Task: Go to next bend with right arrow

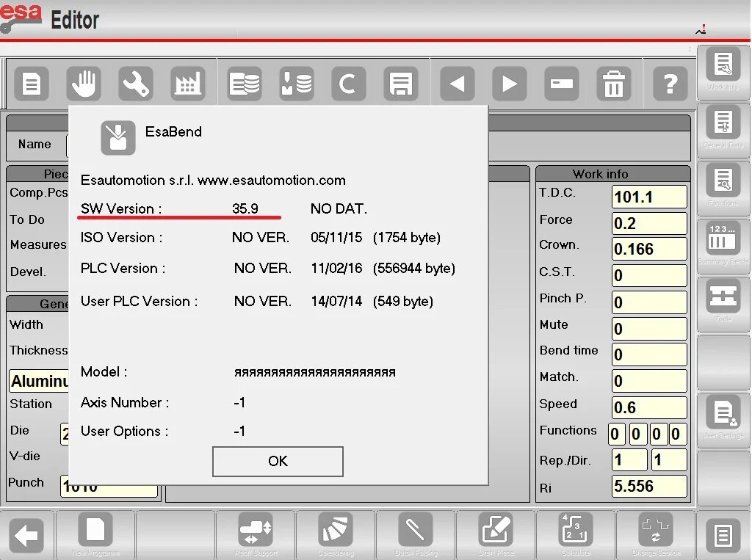Action: pyautogui.click(x=510, y=84)
